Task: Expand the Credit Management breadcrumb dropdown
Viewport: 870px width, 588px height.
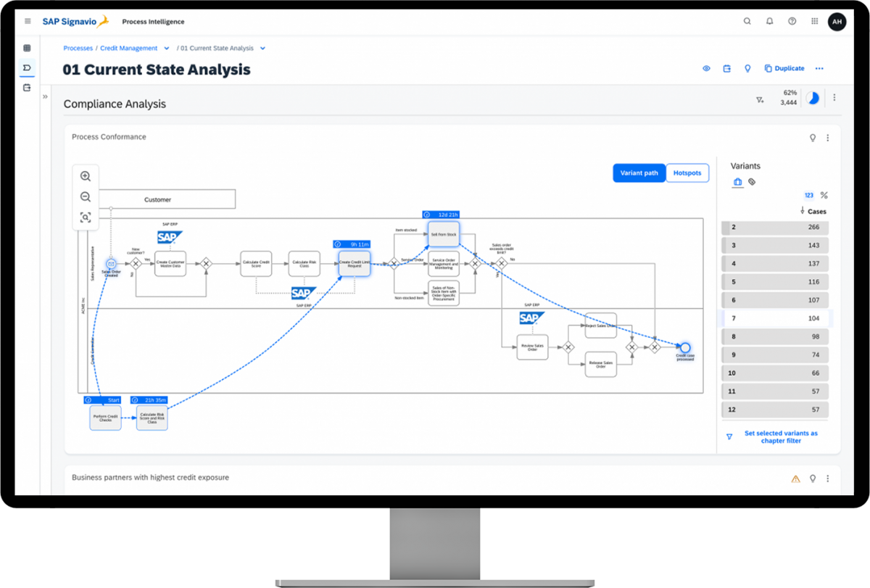Action: tap(166, 48)
